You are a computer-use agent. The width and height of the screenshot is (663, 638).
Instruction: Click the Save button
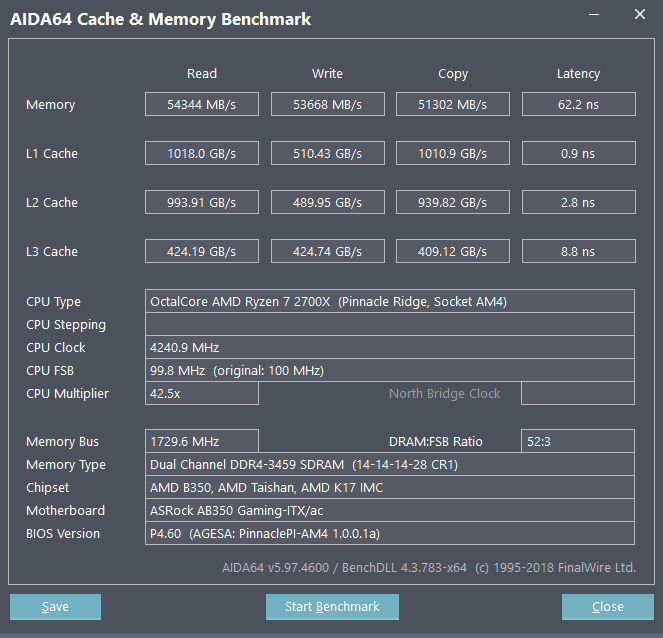click(55, 607)
